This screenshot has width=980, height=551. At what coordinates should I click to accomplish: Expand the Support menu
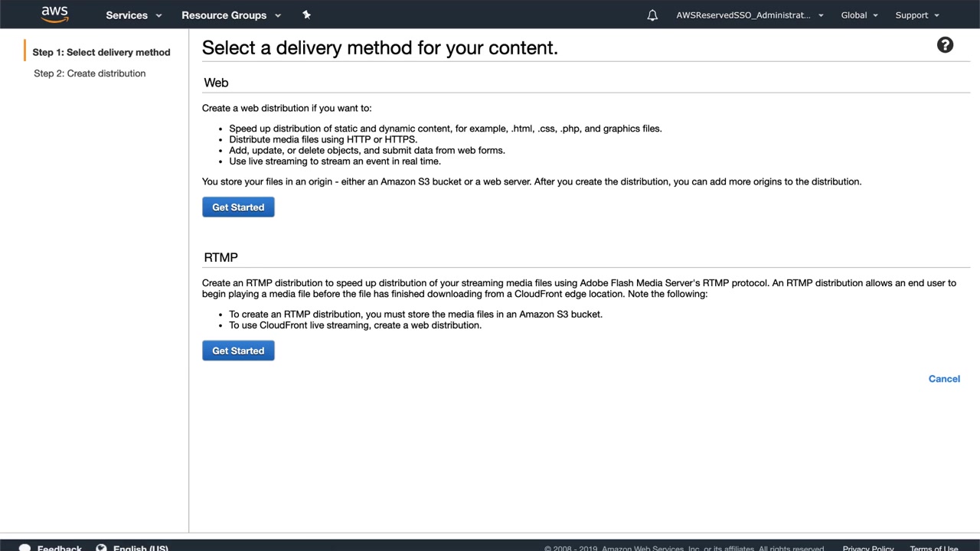tap(917, 15)
